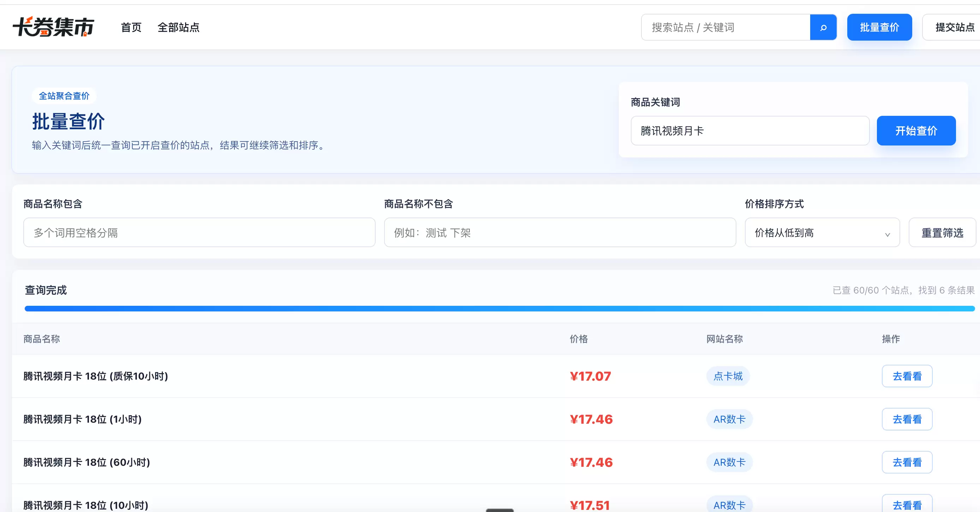980x512 pixels.
Task: Focus the 搜索站点 / 关键词 search box
Action: 726,28
